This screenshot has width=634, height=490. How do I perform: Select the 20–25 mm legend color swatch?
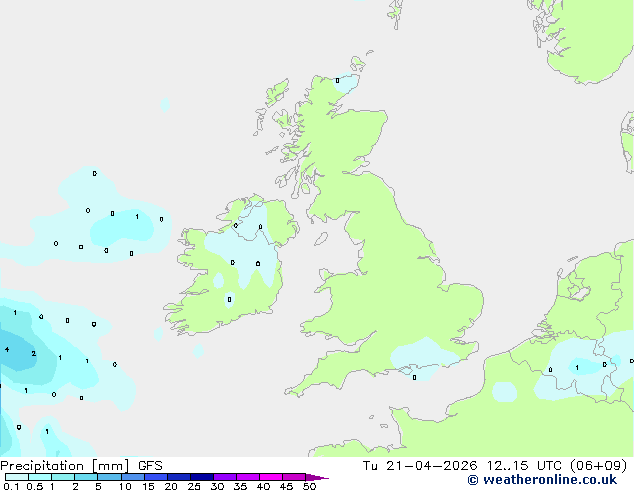coord(179,477)
